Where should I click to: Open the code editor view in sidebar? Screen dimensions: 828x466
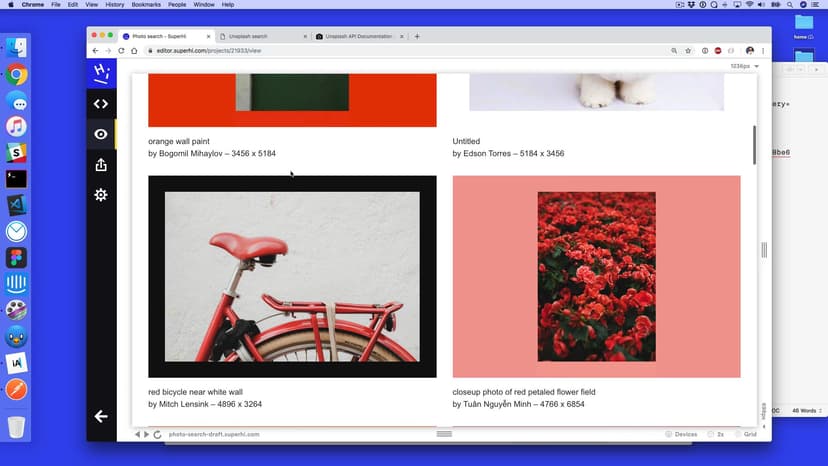tap(101, 104)
